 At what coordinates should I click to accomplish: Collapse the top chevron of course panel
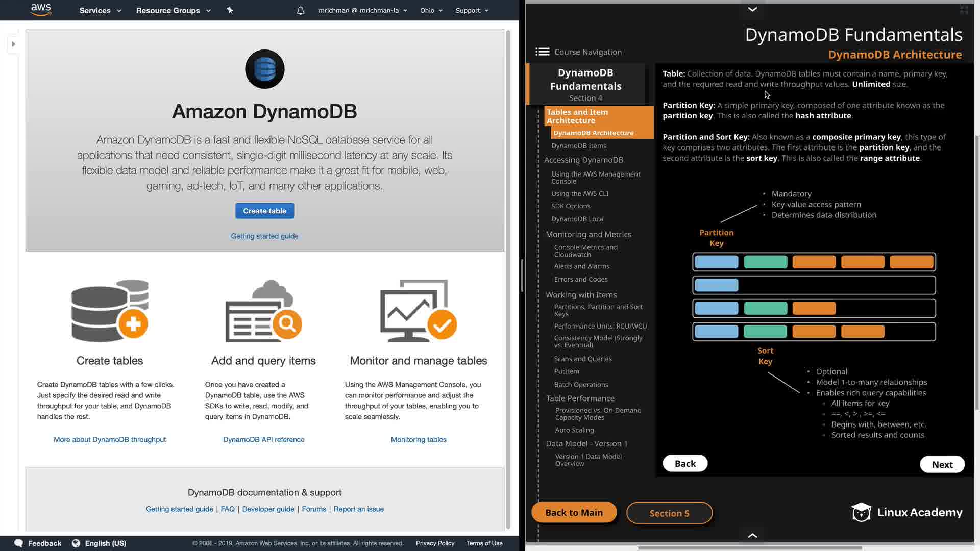(x=752, y=9)
